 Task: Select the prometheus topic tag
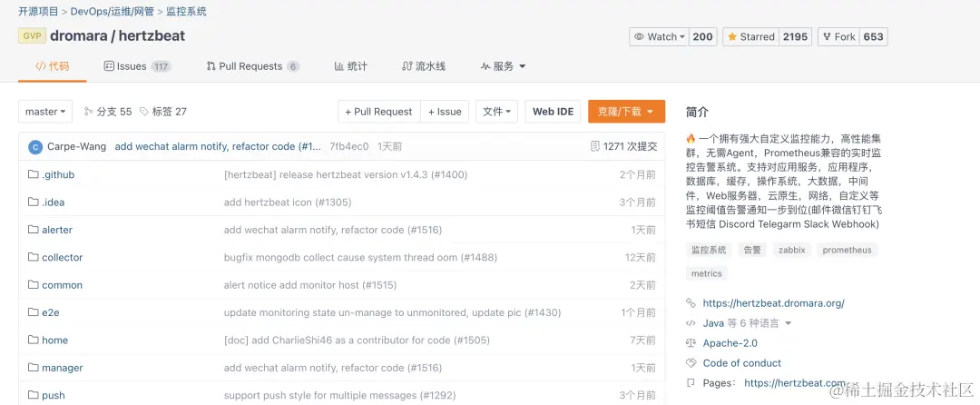847,250
